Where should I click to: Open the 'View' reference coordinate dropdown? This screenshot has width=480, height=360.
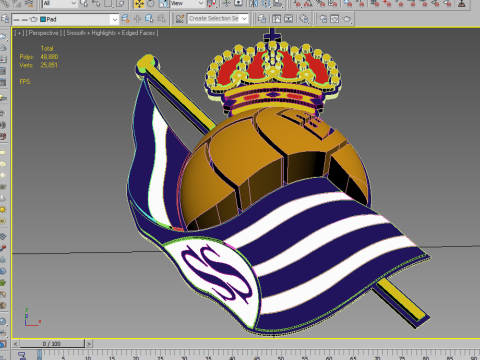(x=187, y=3)
